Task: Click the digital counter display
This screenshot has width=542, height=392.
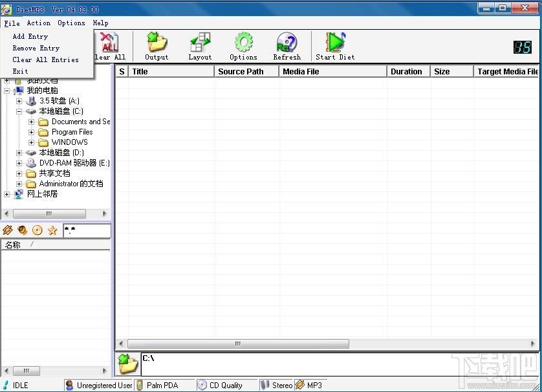Action: [523, 47]
